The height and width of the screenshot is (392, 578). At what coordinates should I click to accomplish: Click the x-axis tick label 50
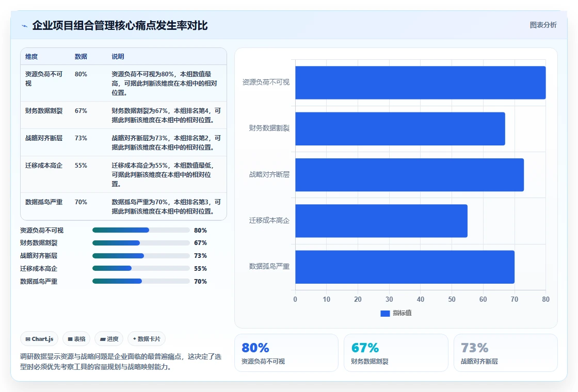point(452,299)
